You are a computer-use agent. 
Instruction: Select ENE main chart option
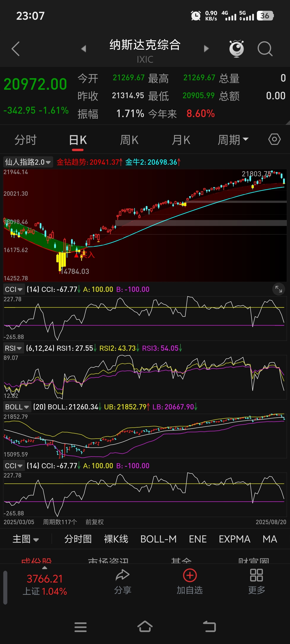(198, 539)
